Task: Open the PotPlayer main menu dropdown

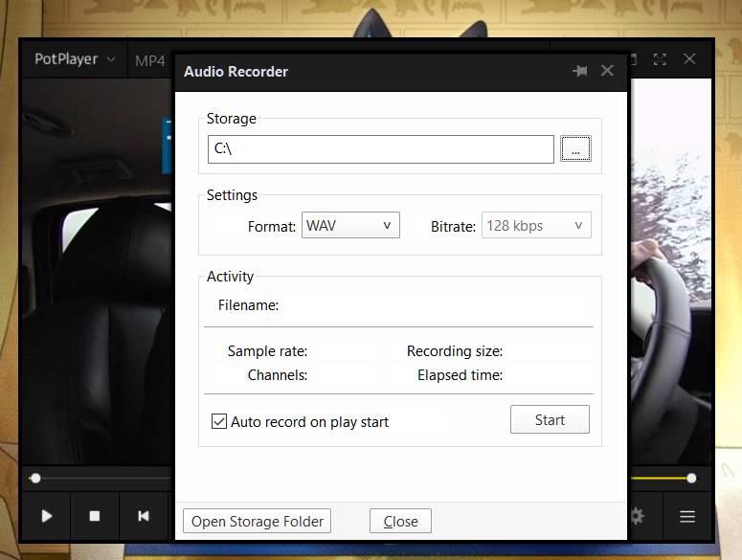Action: pos(75,59)
